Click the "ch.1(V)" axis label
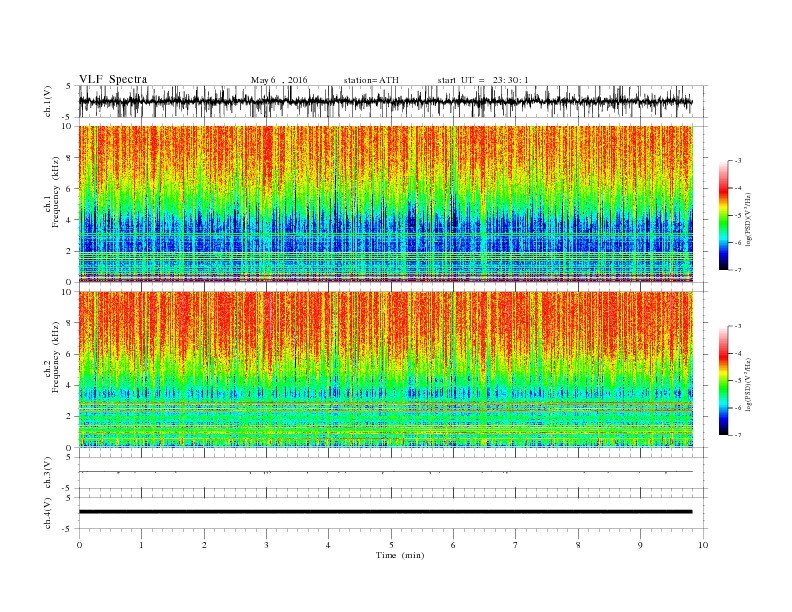Image resolution: width=792 pixels, height=612 pixels. click(48, 101)
